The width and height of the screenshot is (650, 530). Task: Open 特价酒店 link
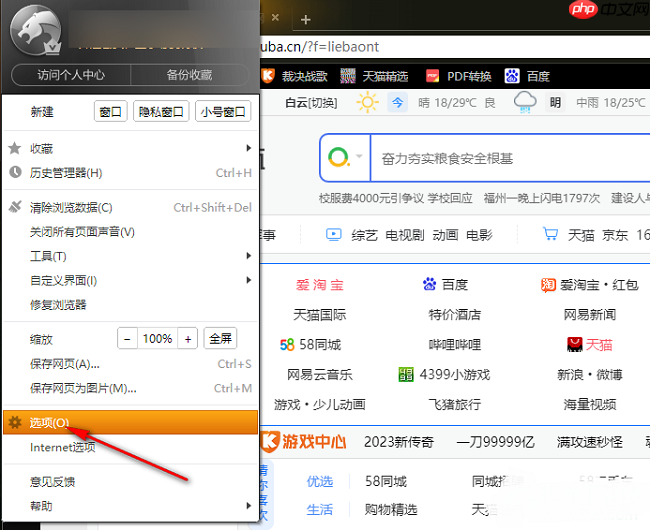pos(455,315)
